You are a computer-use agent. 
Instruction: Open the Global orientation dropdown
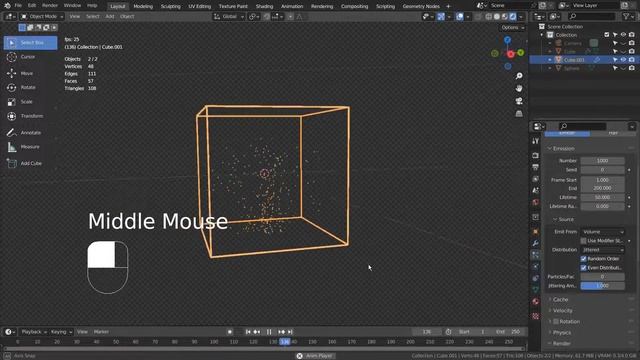pos(229,16)
